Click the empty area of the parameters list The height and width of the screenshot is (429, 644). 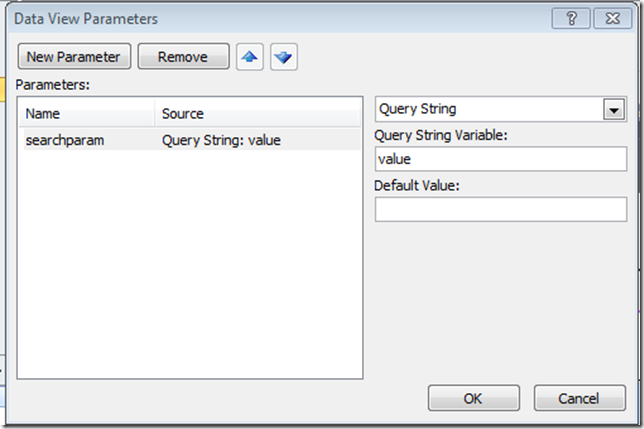point(190,263)
